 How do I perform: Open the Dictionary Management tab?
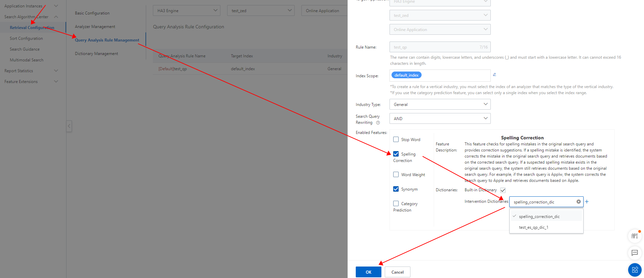[97, 54]
